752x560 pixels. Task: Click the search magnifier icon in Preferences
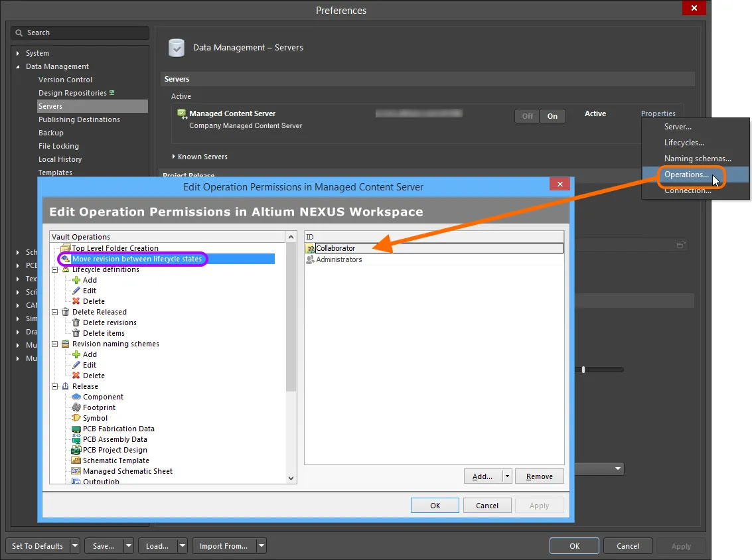pyautogui.click(x=19, y=33)
